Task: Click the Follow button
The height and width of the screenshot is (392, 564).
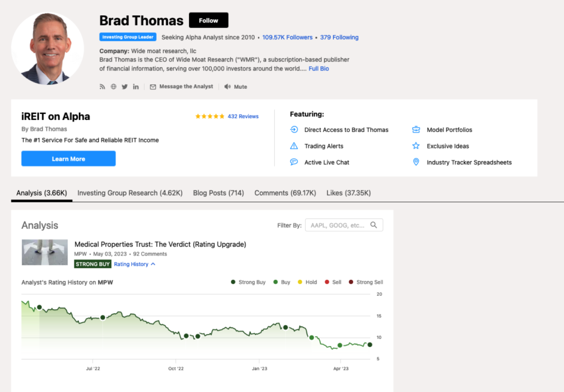Action: coord(208,20)
